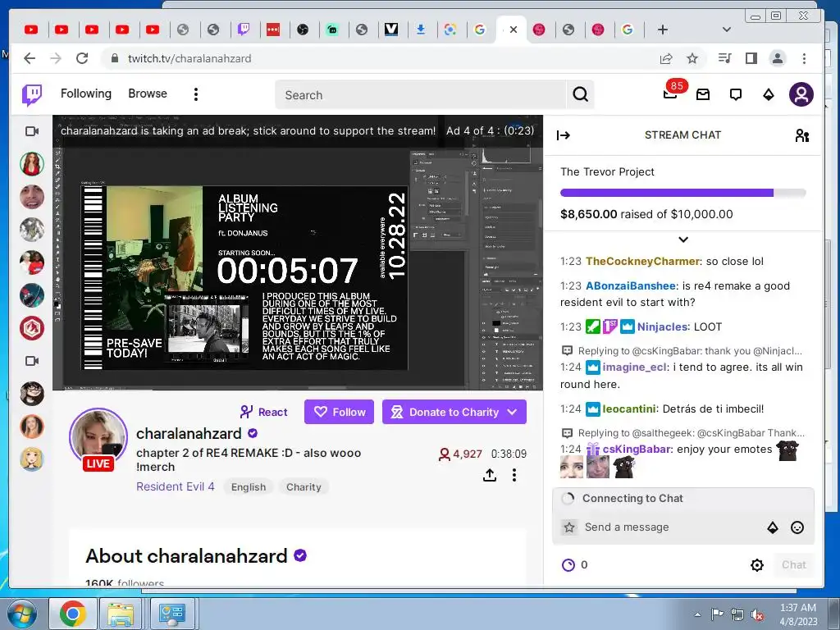Viewport: 840px width, 630px height.
Task: Close the current active tab
Action: (x=514, y=30)
